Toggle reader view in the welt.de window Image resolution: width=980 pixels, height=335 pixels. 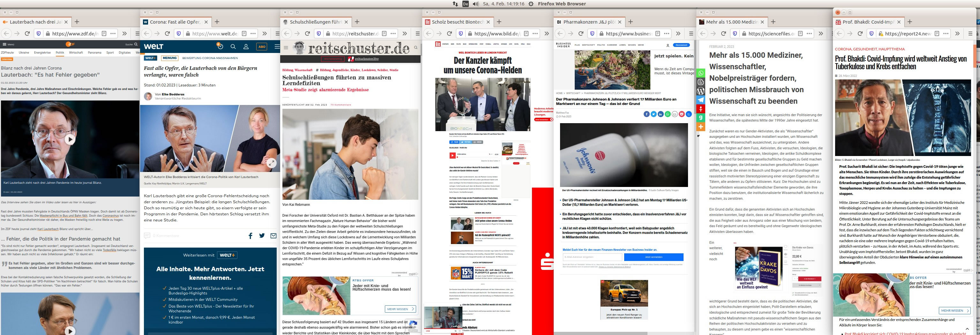click(244, 33)
